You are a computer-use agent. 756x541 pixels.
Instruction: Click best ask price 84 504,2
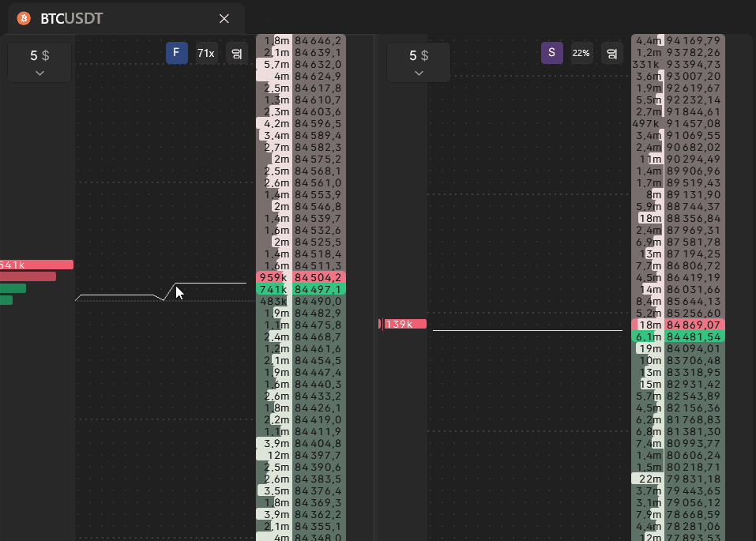point(318,278)
